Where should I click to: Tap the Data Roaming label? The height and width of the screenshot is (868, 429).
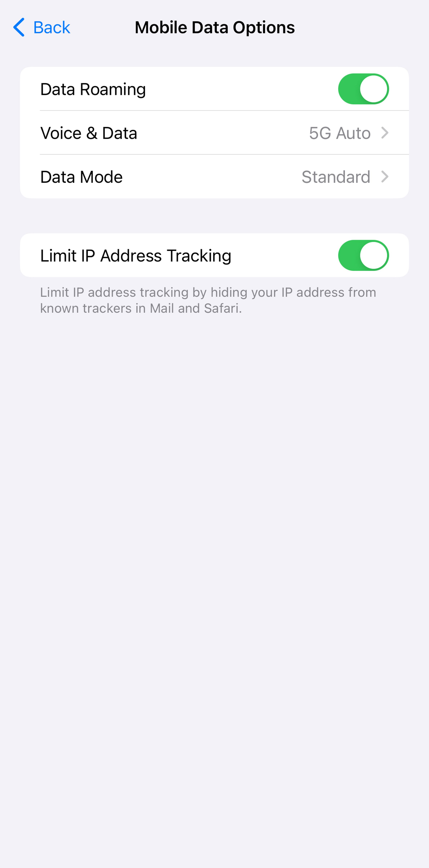tap(93, 89)
